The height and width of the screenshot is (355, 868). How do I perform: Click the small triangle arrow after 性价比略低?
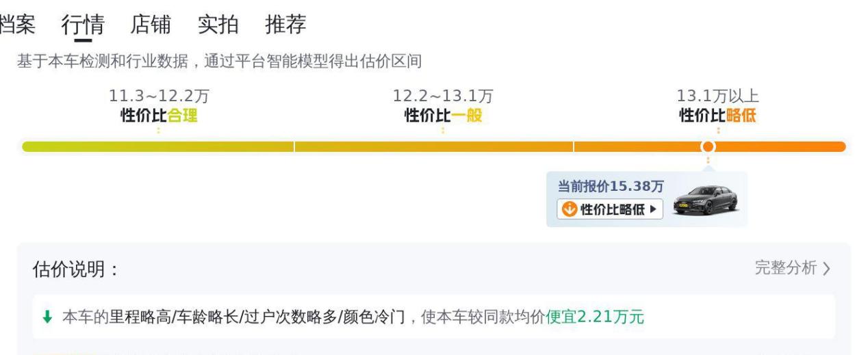click(653, 209)
